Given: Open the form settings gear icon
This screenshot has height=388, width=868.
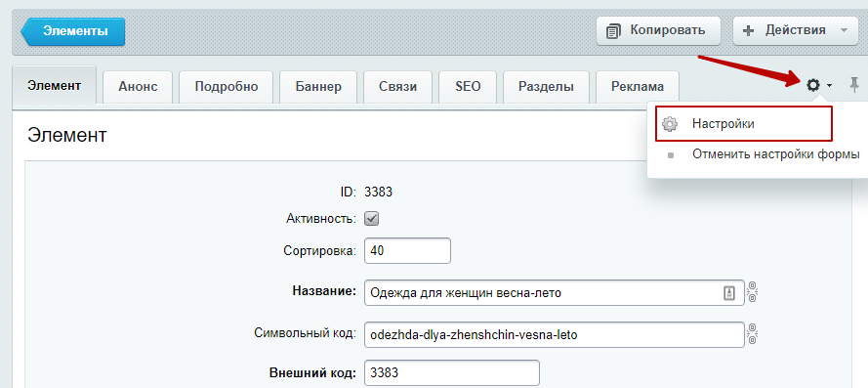Looking at the screenshot, I should click(812, 85).
